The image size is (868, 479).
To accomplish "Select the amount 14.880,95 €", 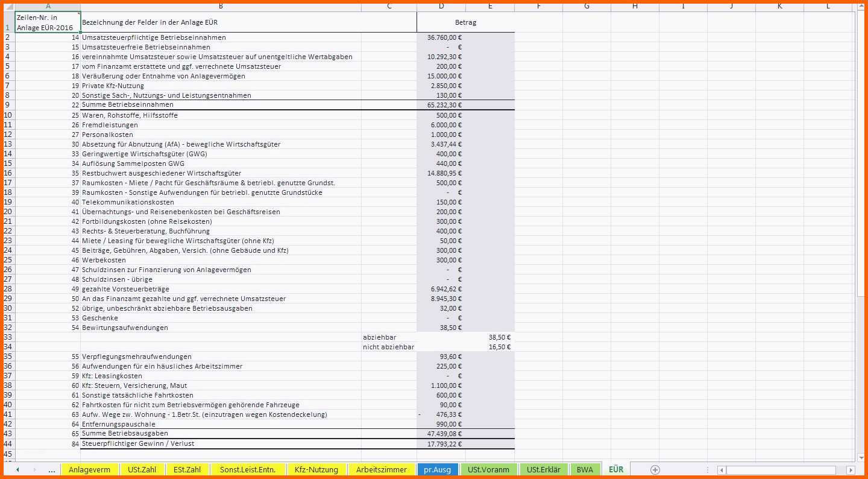I will pos(441,173).
